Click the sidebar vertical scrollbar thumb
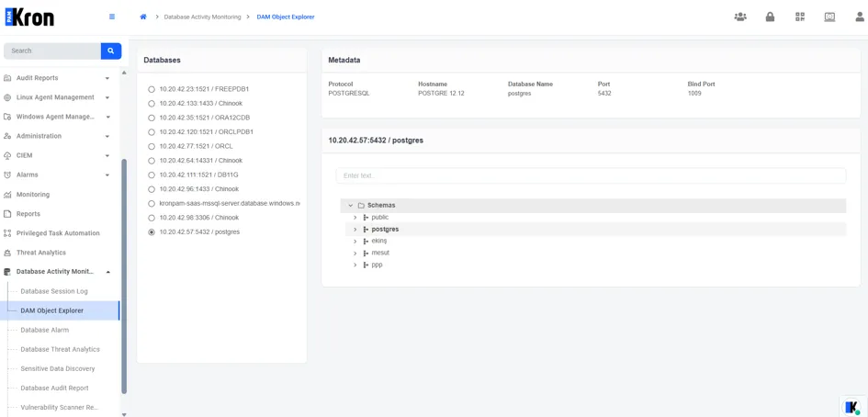The width and height of the screenshot is (868, 417). 124,276
